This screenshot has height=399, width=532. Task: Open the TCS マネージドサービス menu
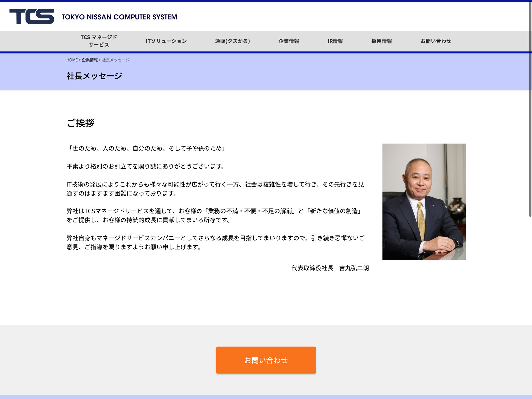[99, 41]
